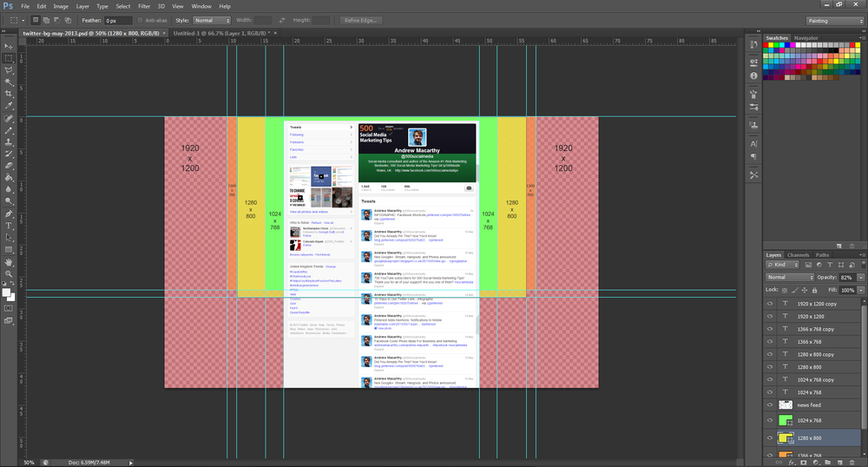868x467 pixels.
Task: Open the Style dropdown in options bar
Action: click(x=212, y=21)
